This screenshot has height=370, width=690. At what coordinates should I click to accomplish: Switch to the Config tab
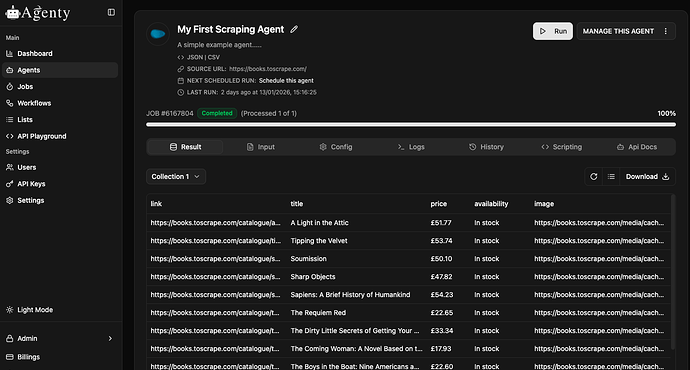336,147
